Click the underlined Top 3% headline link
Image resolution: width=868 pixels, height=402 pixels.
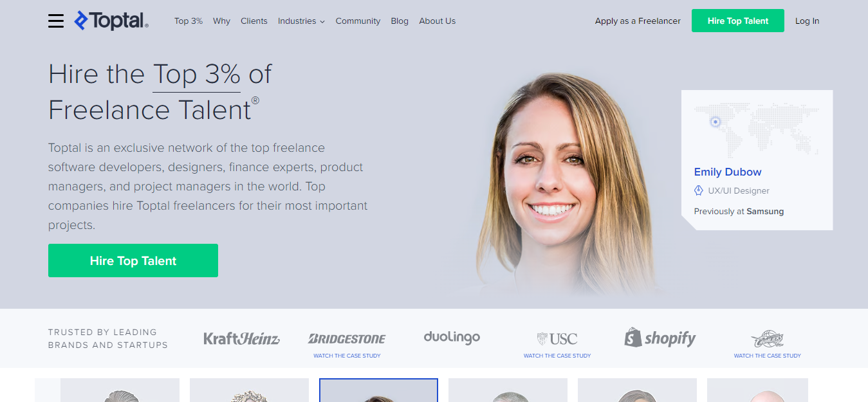[197, 75]
